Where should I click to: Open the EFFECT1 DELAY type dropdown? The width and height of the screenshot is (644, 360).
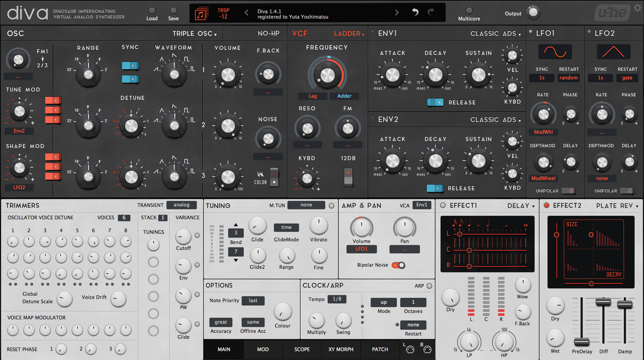point(521,206)
